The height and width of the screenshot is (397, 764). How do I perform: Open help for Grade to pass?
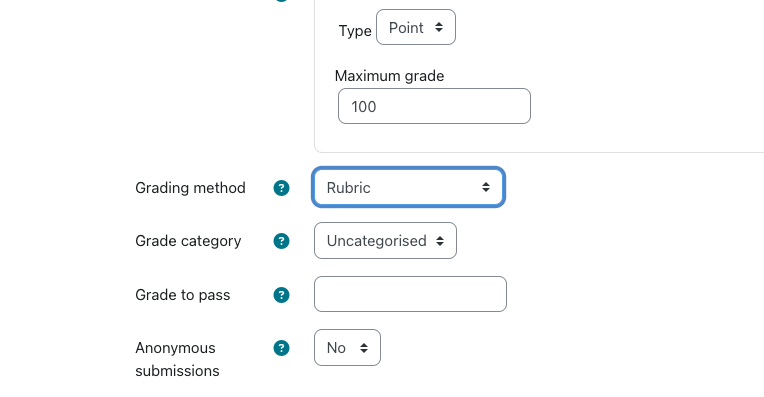pos(281,295)
